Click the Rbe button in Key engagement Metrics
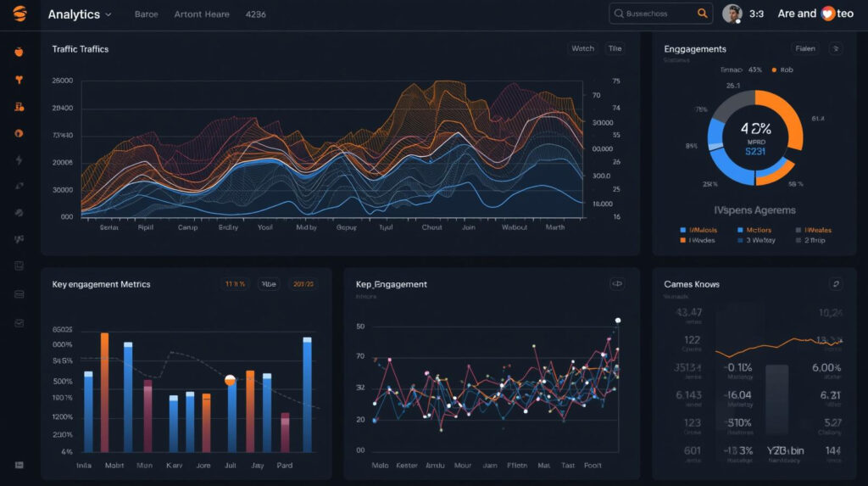This screenshot has height=486, width=868. (269, 284)
